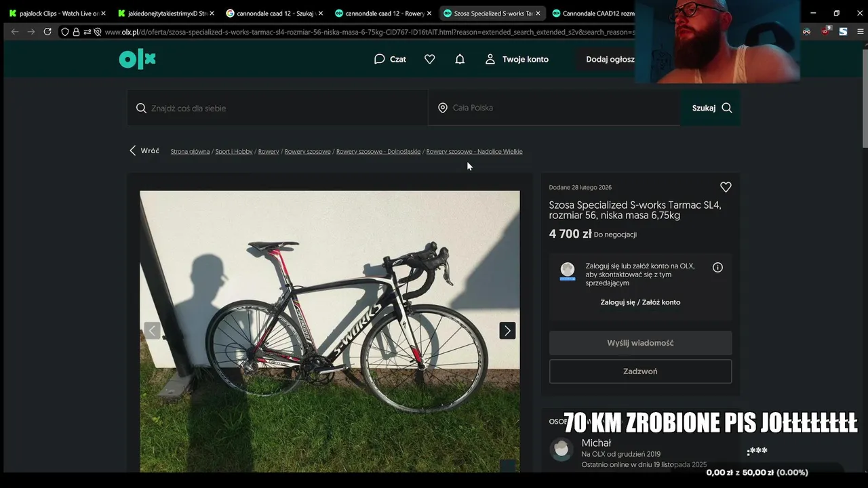Click the olx.pl address bar URL

(370, 32)
